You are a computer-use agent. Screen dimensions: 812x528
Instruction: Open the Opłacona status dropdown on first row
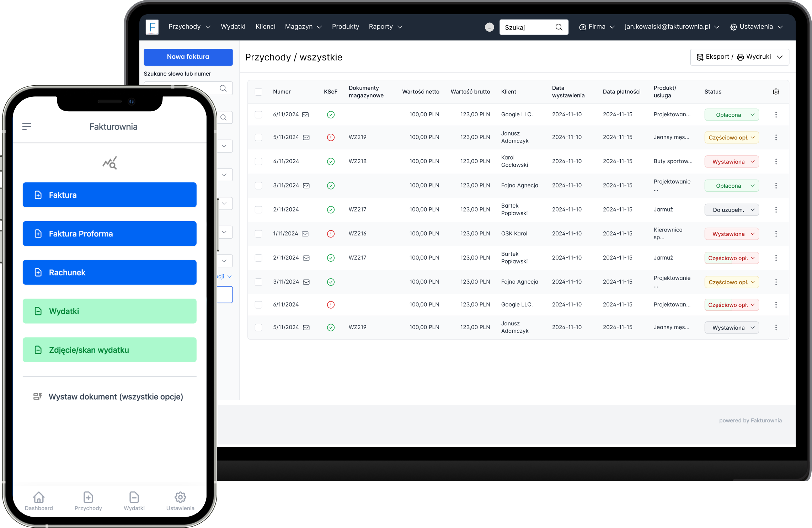click(731, 114)
